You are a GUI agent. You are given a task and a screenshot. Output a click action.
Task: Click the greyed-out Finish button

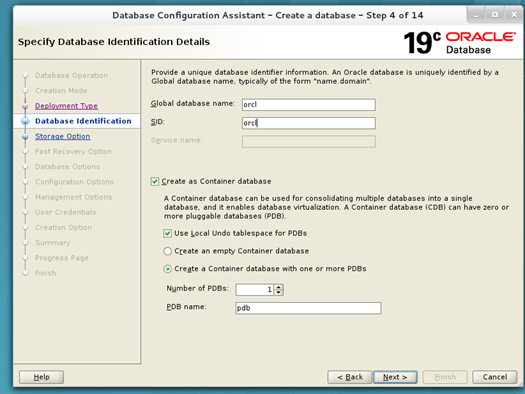click(445, 377)
